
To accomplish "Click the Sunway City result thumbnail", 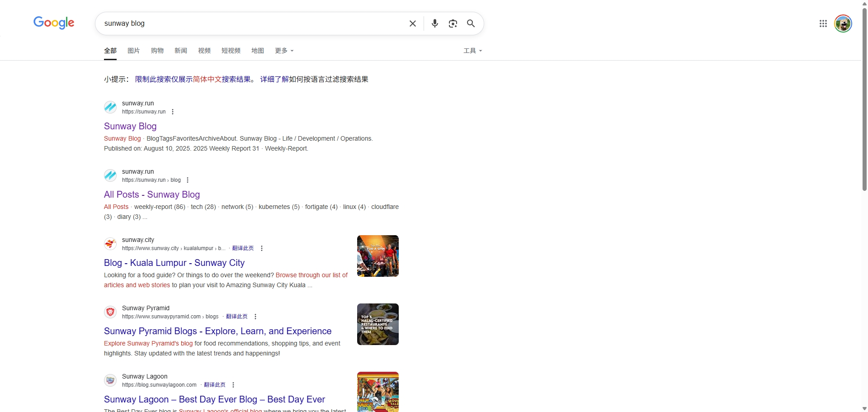I will (x=377, y=256).
